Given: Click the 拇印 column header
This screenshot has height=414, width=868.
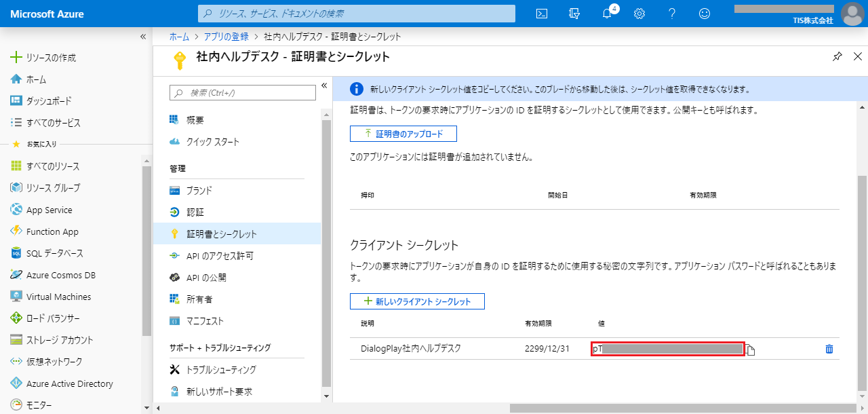Looking at the screenshot, I should (x=368, y=195).
